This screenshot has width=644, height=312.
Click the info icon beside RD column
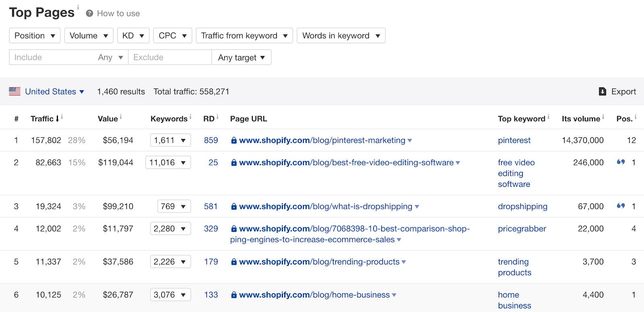coord(217,117)
